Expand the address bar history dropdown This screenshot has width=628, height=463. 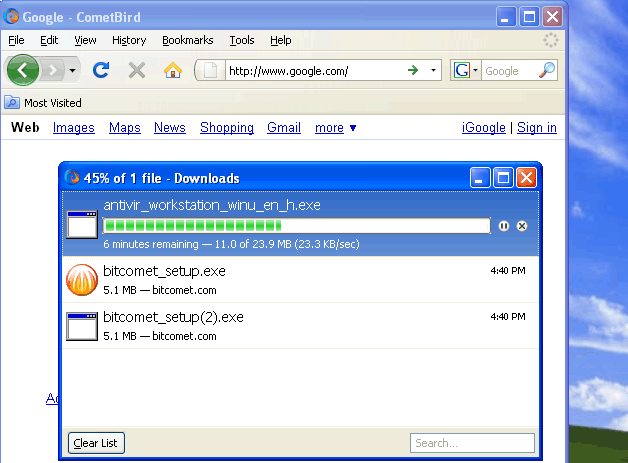tap(433, 70)
